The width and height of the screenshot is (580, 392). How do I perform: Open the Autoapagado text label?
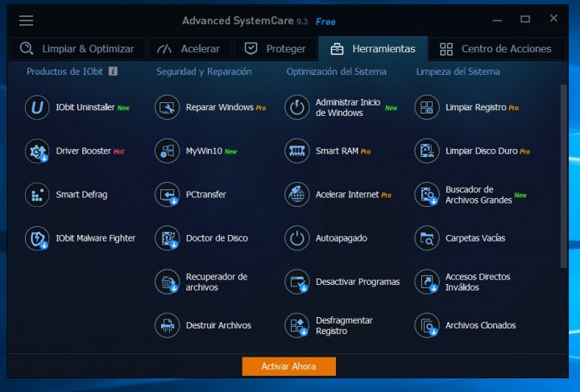point(342,238)
